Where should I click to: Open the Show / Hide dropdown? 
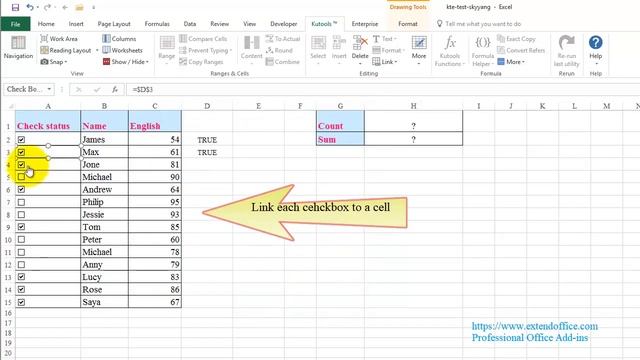126,62
